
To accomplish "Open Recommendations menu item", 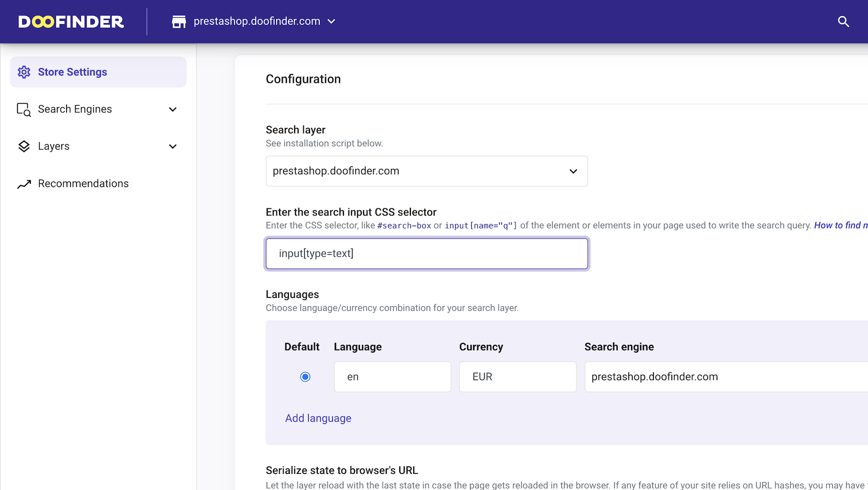I will coord(98,184).
